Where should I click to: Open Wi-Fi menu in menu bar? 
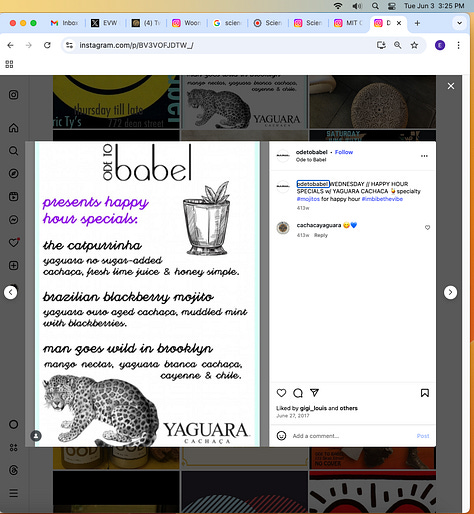point(338,6)
